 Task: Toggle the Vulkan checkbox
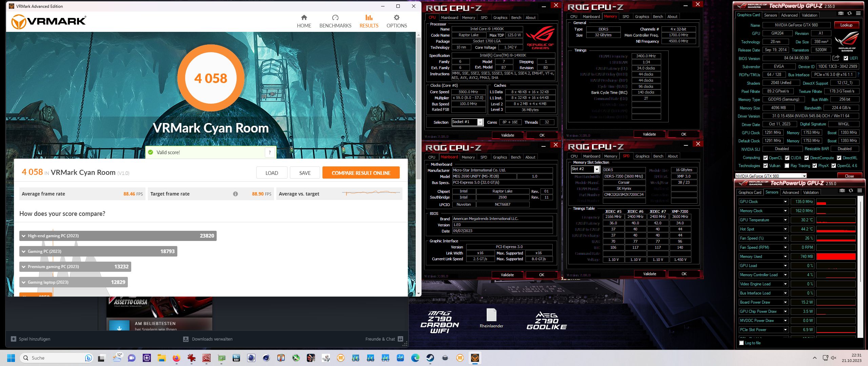pyautogui.click(x=765, y=166)
